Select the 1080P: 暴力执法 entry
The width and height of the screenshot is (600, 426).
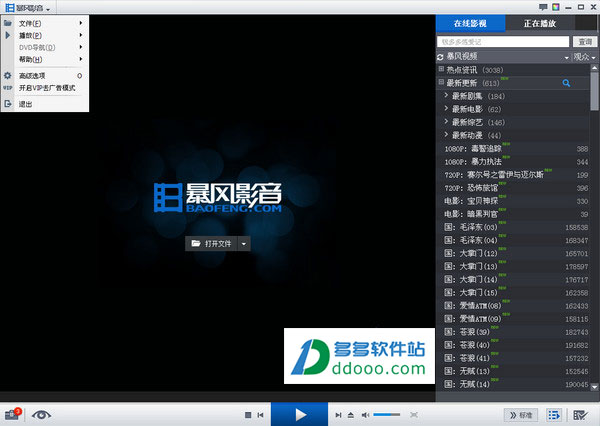(x=513, y=162)
